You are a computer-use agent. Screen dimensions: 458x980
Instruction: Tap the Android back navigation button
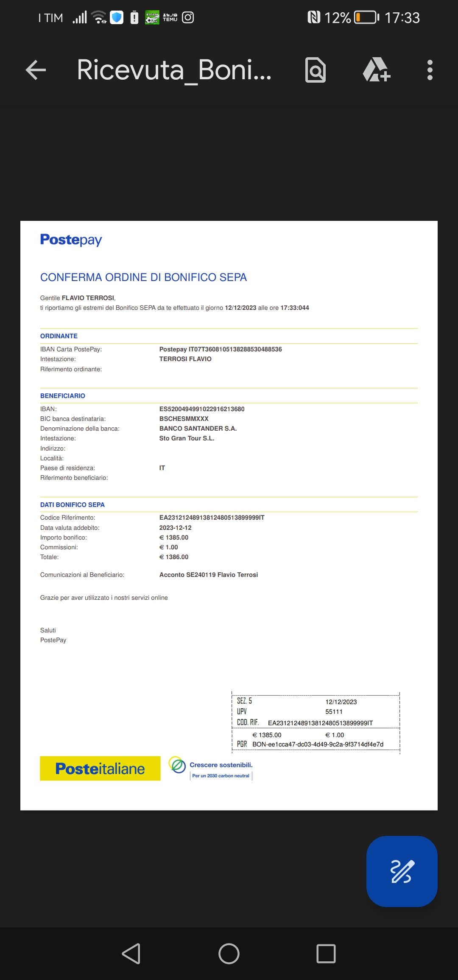[x=131, y=954]
